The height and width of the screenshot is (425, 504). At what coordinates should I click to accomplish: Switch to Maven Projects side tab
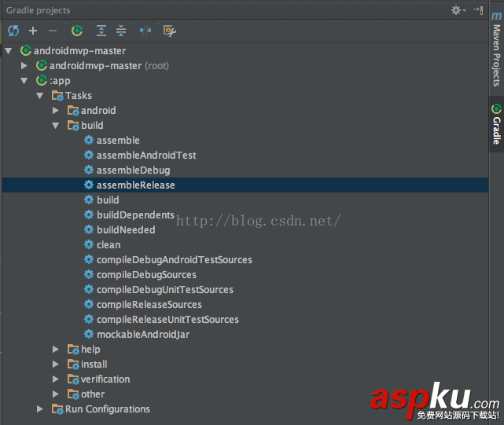point(496,49)
